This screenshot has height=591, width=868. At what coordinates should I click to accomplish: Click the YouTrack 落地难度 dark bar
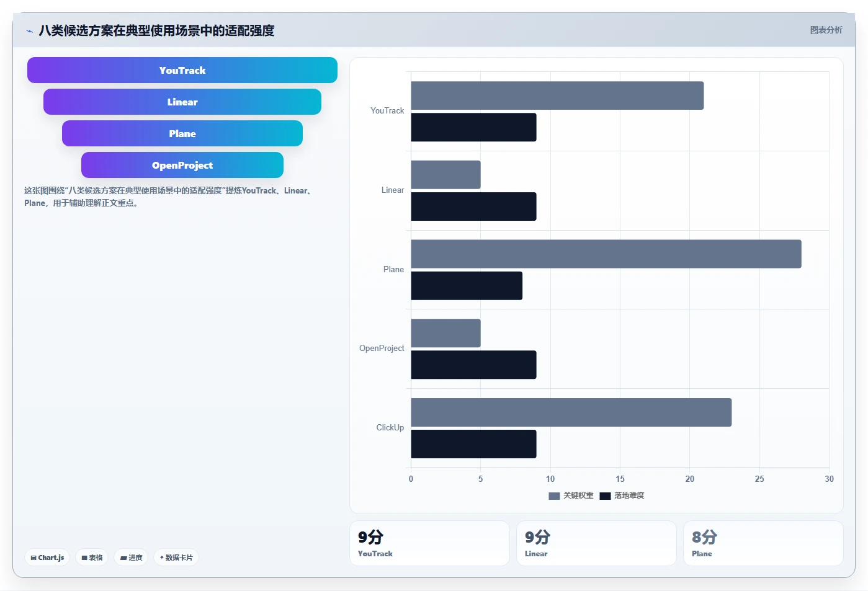coord(473,127)
